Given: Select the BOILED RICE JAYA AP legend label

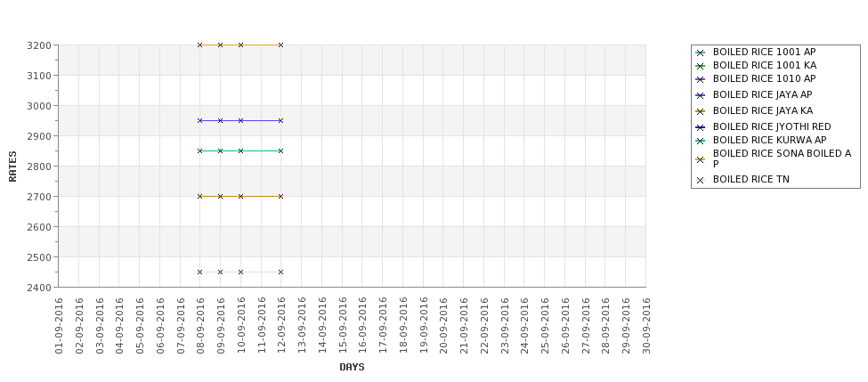Looking at the screenshot, I should (762, 94).
